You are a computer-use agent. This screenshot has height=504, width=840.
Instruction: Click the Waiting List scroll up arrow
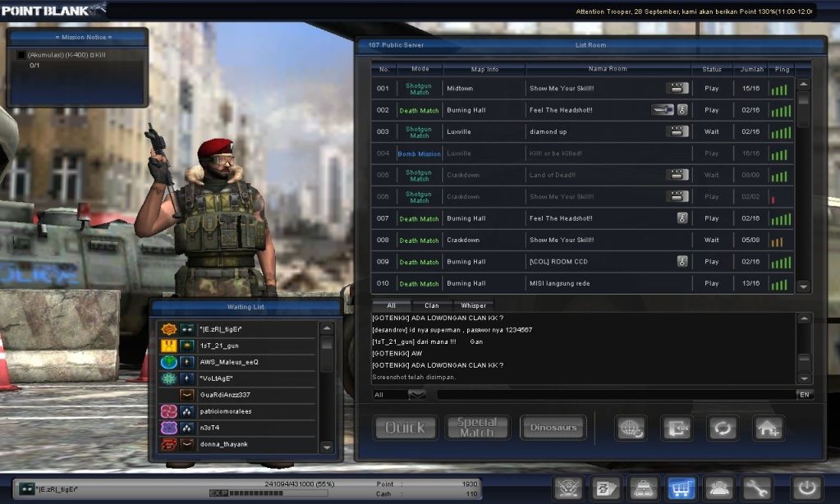326,328
